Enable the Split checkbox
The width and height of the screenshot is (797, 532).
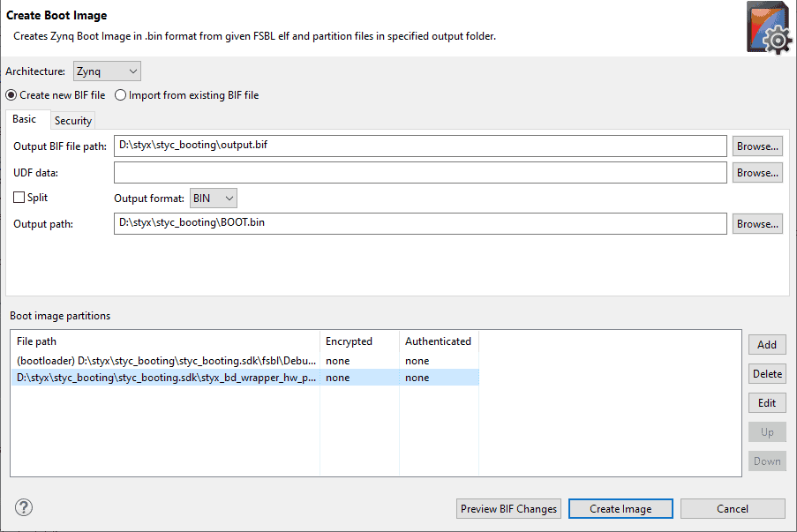[x=19, y=199]
